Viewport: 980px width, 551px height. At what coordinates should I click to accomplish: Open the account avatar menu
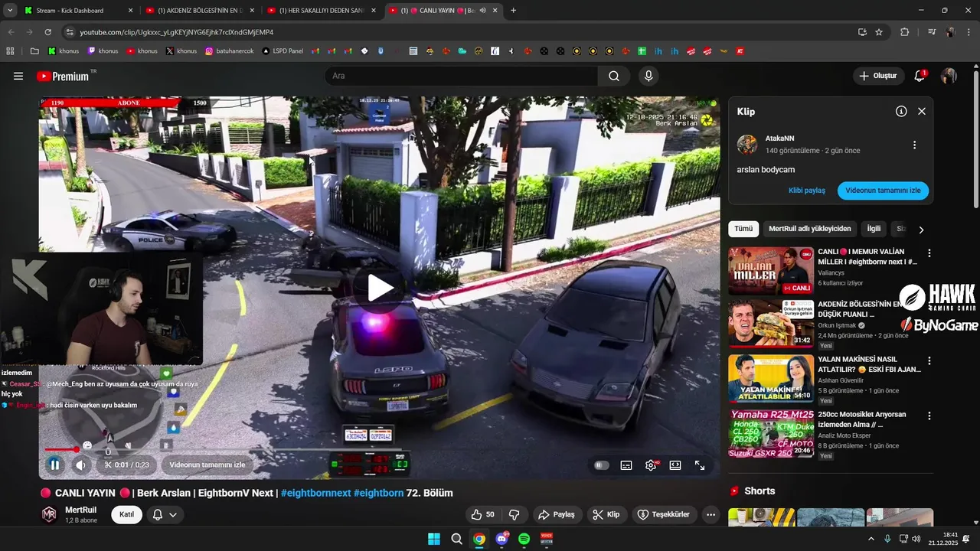click(949, 76)
